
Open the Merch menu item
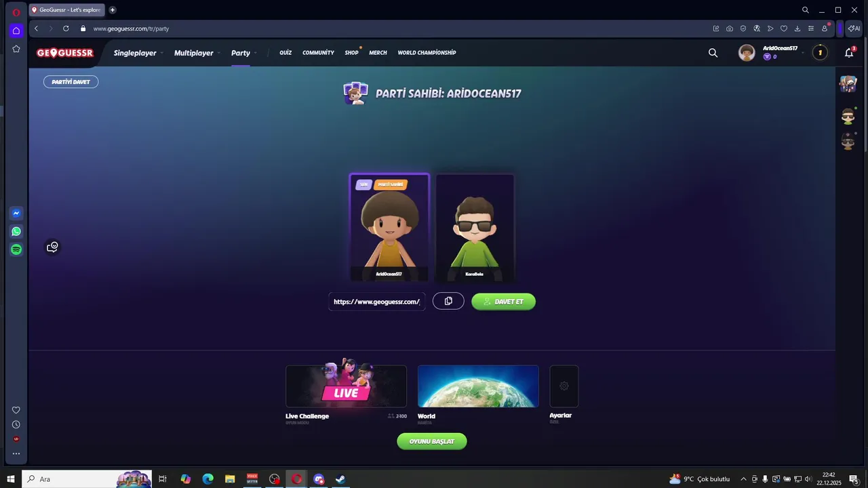(x=378, y=53)
